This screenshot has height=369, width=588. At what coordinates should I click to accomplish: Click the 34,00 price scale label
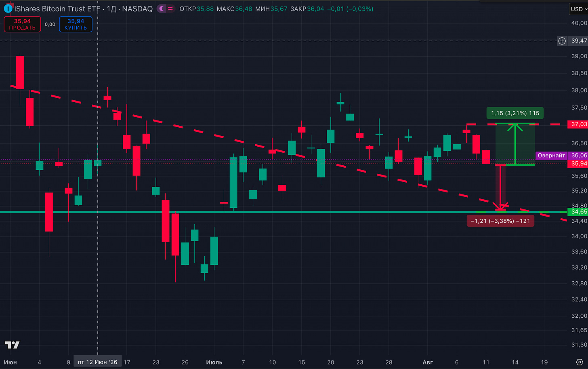[x=579, y=236]
